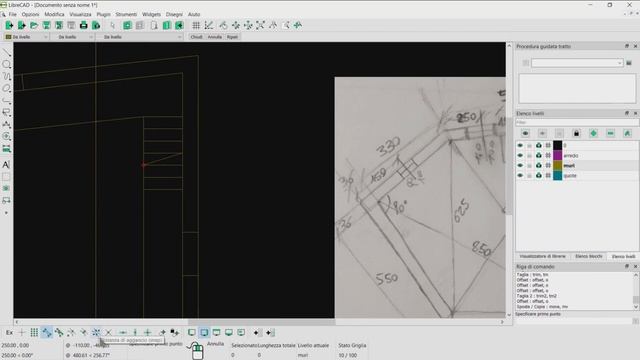Select the Ellipse tool in left toolbar
The height and width of the screenshot is (360, 640).
click(6, 88)
